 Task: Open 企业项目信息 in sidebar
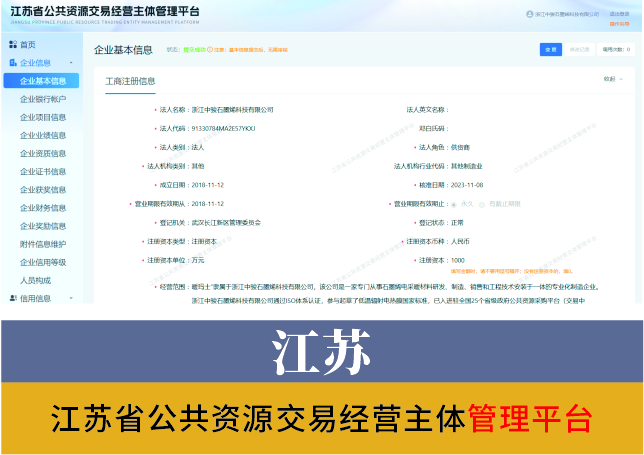click(43, 117)
